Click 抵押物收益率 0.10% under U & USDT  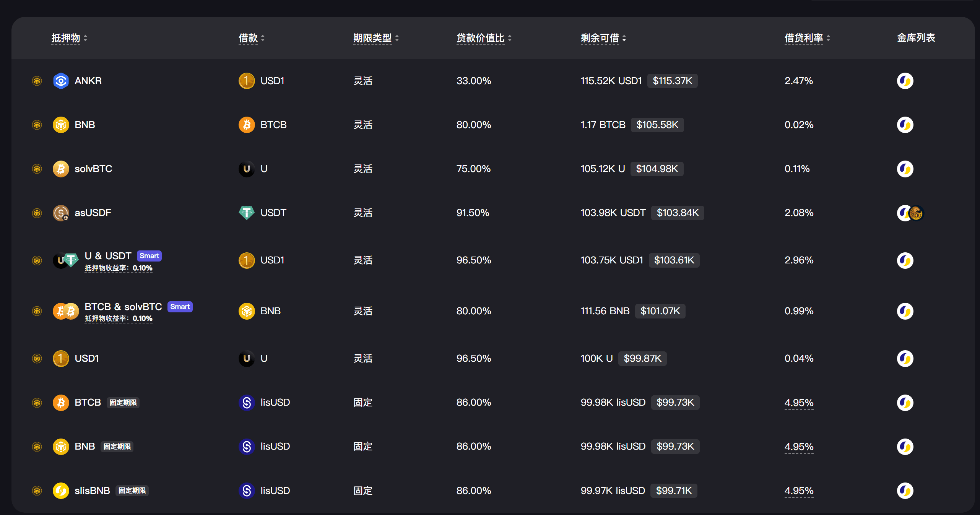(119, 268)
